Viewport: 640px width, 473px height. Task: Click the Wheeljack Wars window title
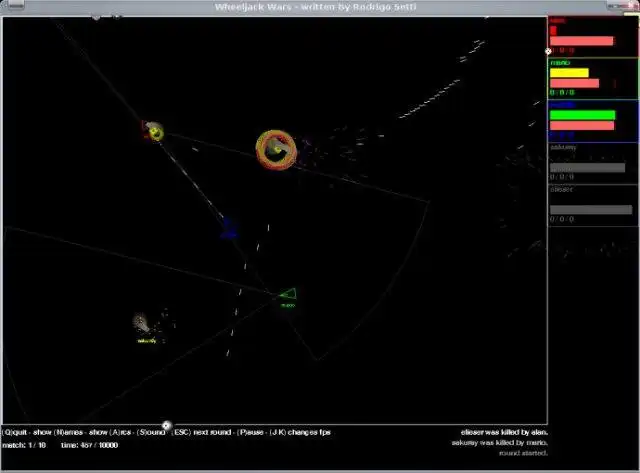click(316, 7)
